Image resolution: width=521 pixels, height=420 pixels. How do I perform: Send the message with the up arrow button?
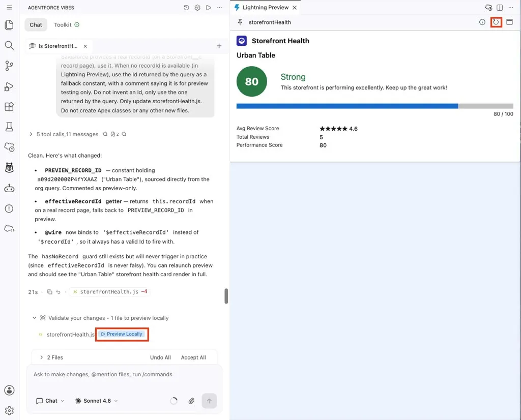[x=209, y=401]
